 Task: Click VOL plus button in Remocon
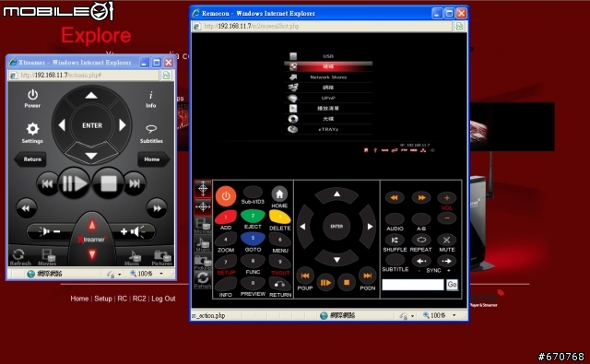446,198
